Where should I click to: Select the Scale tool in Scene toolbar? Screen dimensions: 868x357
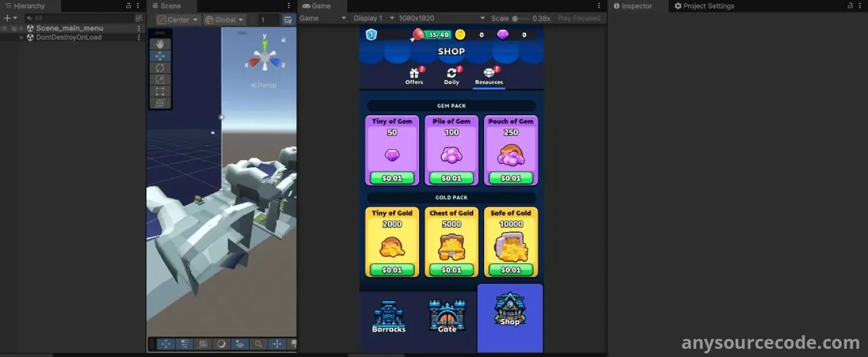tap(160, 80)
